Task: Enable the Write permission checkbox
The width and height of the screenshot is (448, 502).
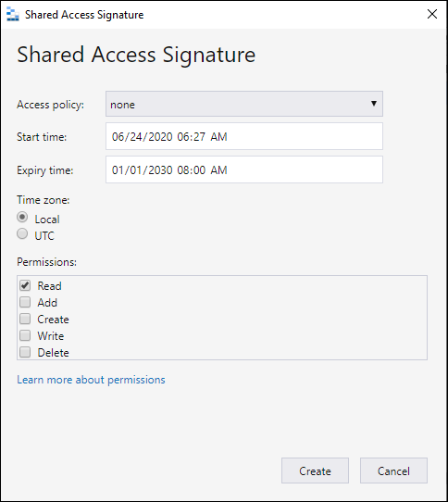Action: pos(25,335)
